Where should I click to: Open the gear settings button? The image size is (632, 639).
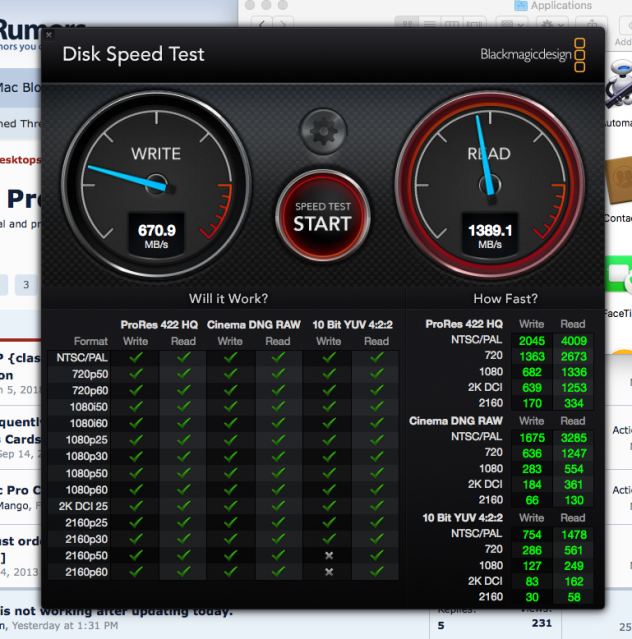point(323,131)
